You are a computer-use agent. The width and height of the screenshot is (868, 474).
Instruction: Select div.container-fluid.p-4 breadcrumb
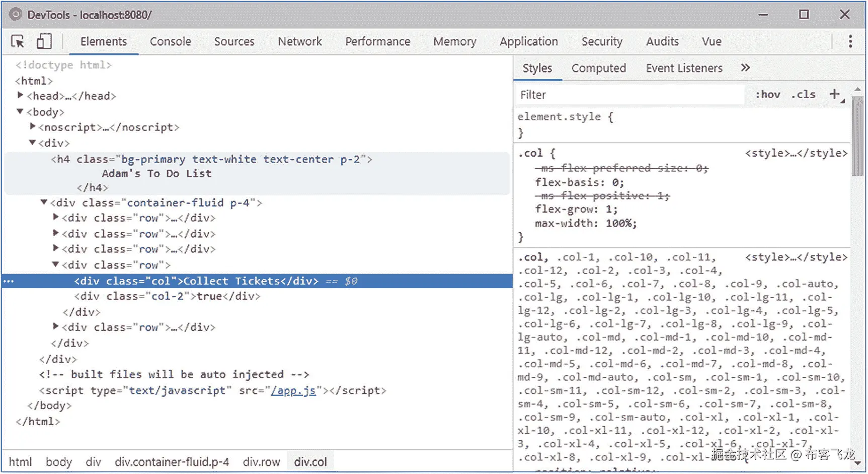(x=172, y=461)
